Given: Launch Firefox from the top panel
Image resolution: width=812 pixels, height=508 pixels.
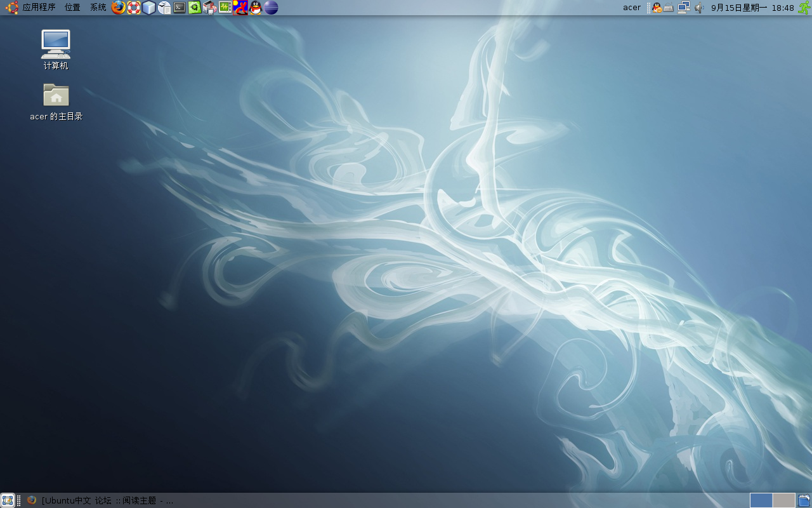Looking at the screenshot, I should point(119,8).
